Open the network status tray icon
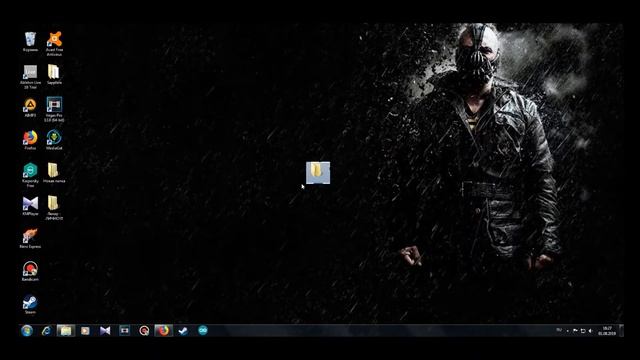 point(583,331)
